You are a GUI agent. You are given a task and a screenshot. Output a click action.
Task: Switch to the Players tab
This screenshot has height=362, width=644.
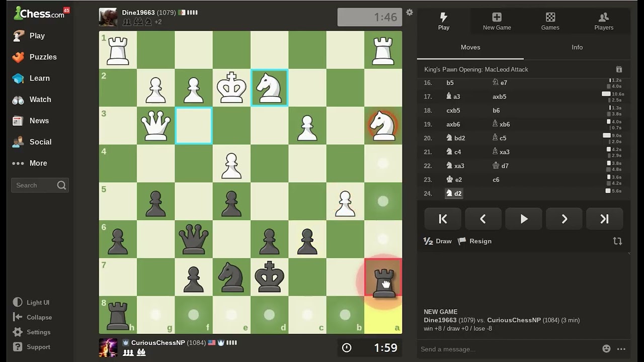pos(604,21)
